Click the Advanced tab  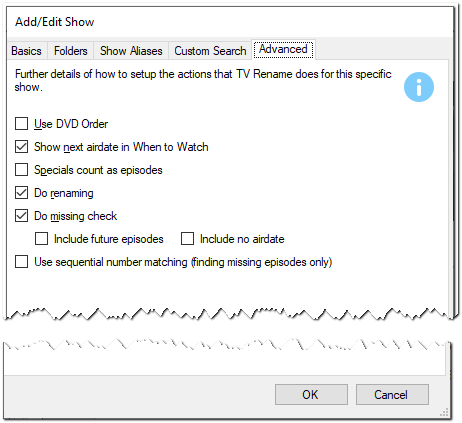point(283,49)
